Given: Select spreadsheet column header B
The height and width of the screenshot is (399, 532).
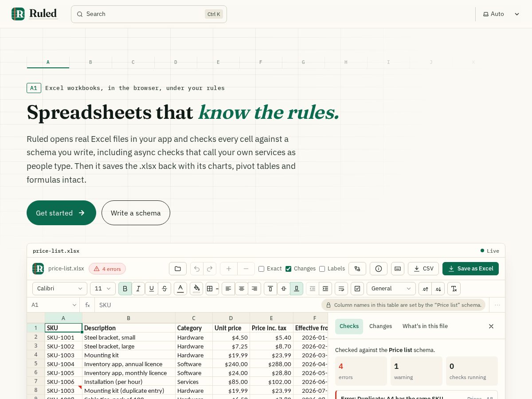Looking at the screenshot, I should point(129,318).
